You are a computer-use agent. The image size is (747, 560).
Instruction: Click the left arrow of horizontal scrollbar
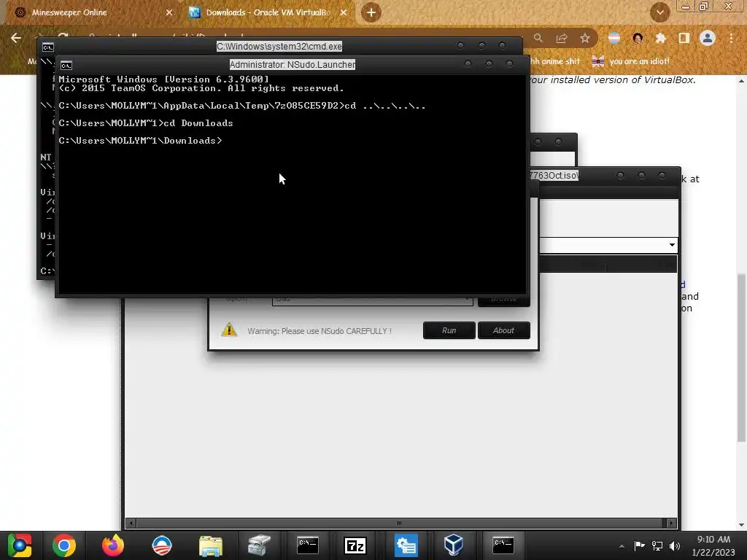[x=131, y=523]
